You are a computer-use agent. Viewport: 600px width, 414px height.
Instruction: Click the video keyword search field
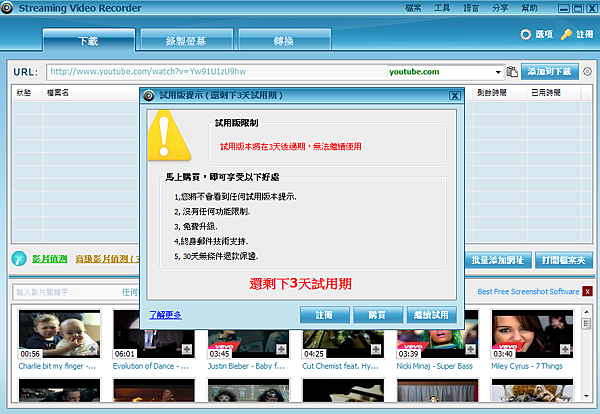click(67, 292)
